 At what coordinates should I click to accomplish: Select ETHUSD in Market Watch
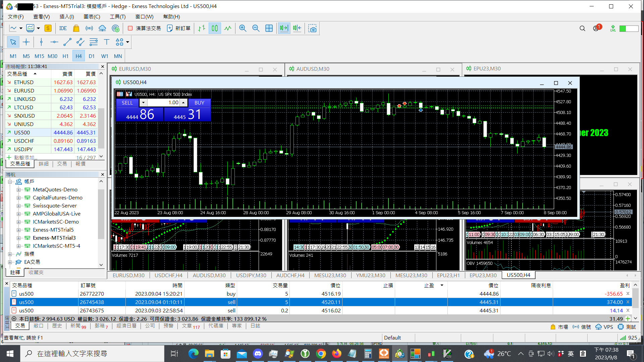[52, 82]
